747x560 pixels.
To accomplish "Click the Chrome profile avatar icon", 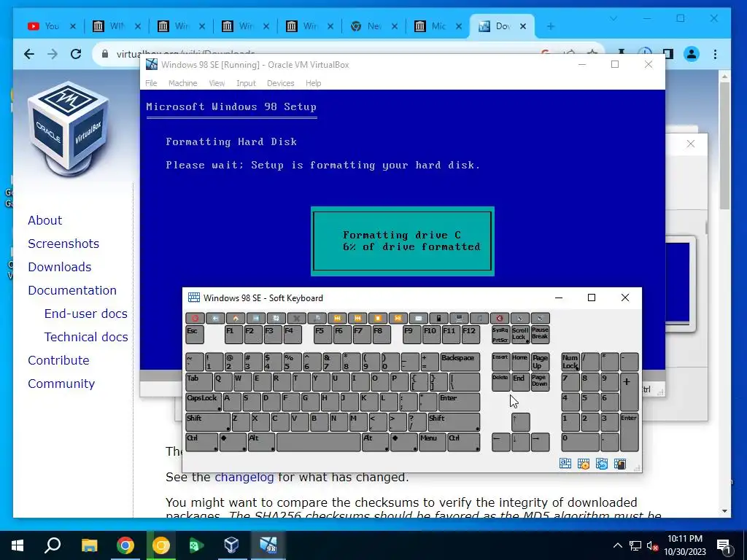I will [x=692, y=54].
